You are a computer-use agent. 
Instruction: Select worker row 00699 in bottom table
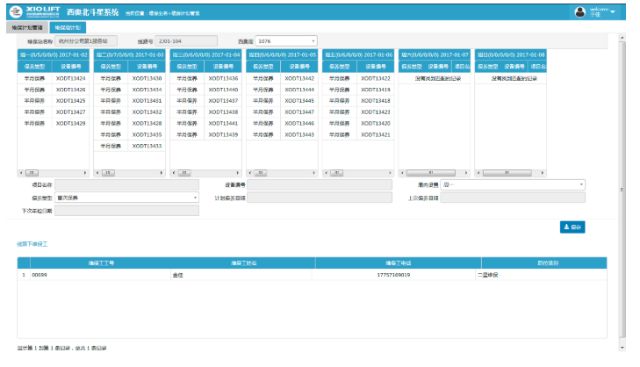[312, 275]
